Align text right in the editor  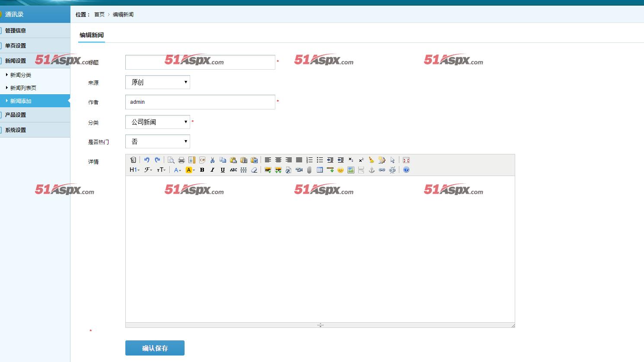[x=289, y=160]
